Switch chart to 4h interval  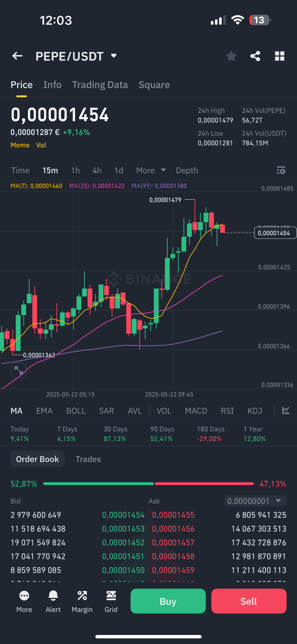tap(97, 170)
